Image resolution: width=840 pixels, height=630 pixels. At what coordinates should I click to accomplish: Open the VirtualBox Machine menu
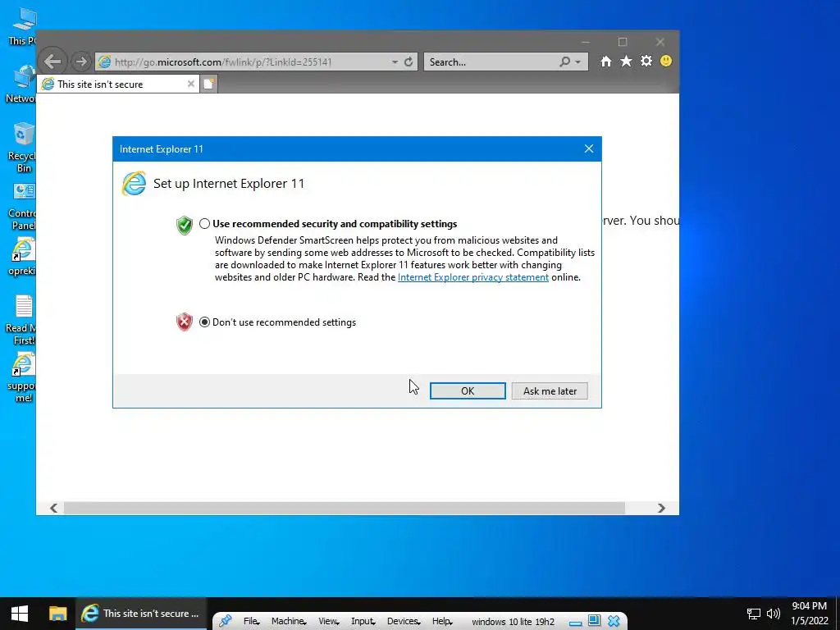tap(289, 622)
